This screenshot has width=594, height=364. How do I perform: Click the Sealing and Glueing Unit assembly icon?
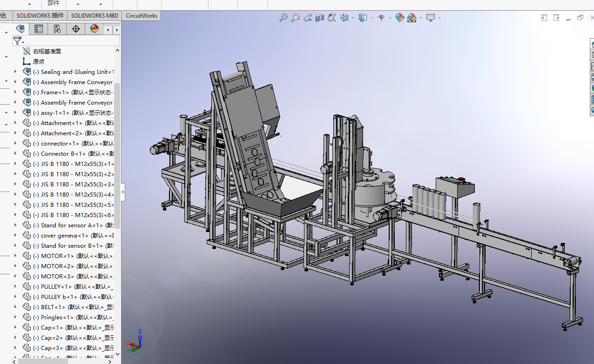[27, 72]
